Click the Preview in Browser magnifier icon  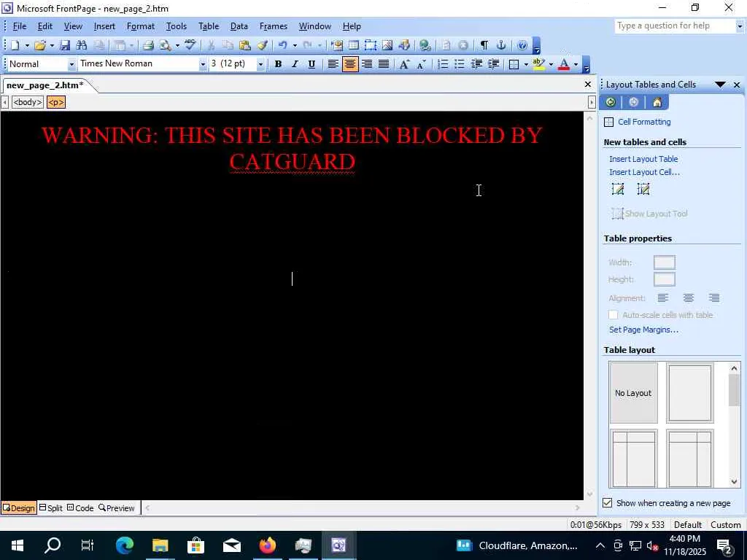166,45
